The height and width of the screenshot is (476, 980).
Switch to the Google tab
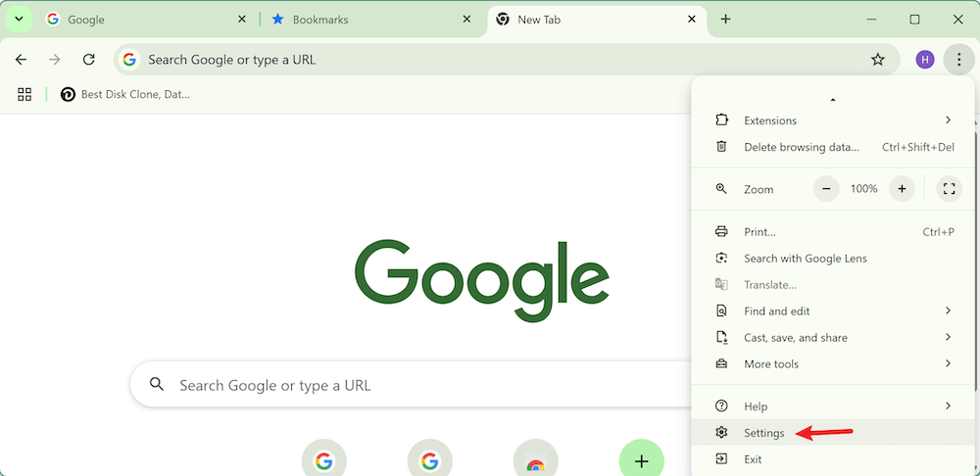(x=145, y=20)
